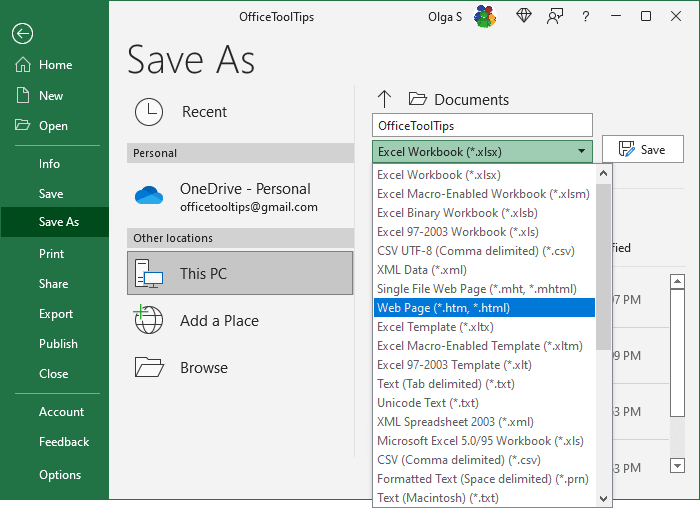700x508 pixels.
Task: Click the This PC computer icon
Action: point(149,273)
